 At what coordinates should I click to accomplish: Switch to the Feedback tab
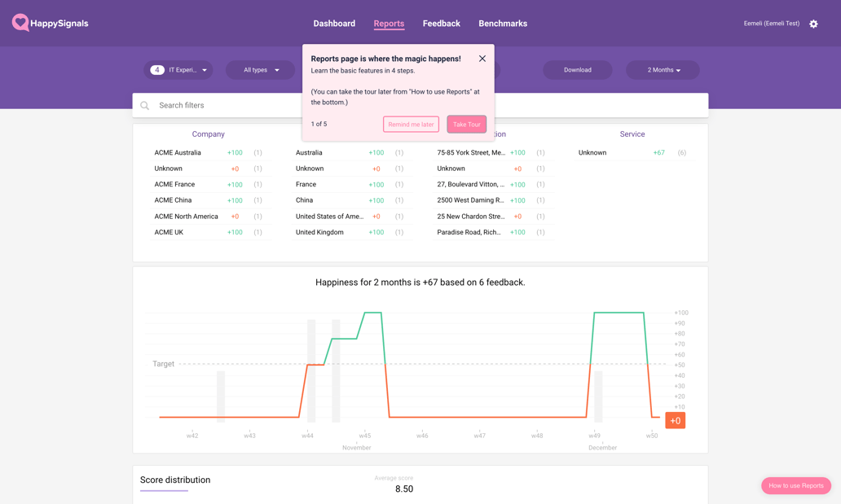pos(441,24)
